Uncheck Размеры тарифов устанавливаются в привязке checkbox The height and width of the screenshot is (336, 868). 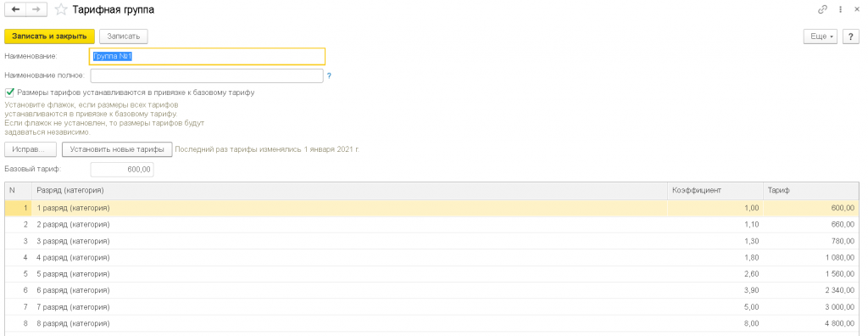point(9,92)
